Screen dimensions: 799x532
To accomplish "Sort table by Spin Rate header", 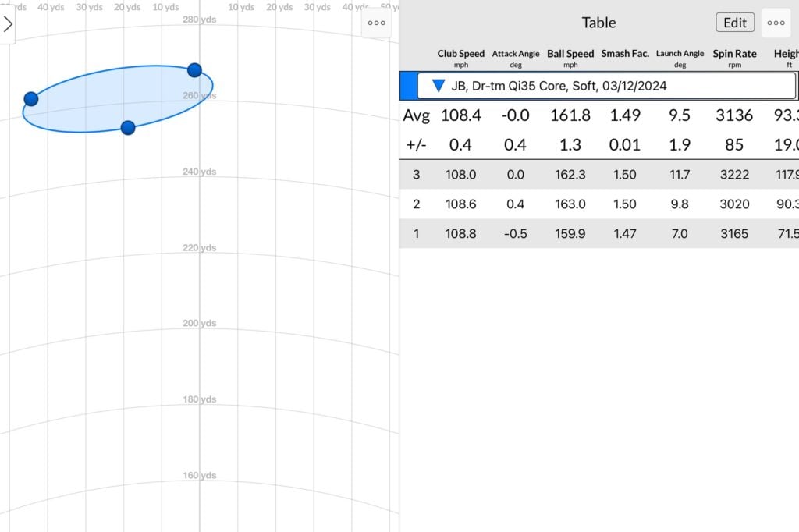I will [x=734, y=54].
